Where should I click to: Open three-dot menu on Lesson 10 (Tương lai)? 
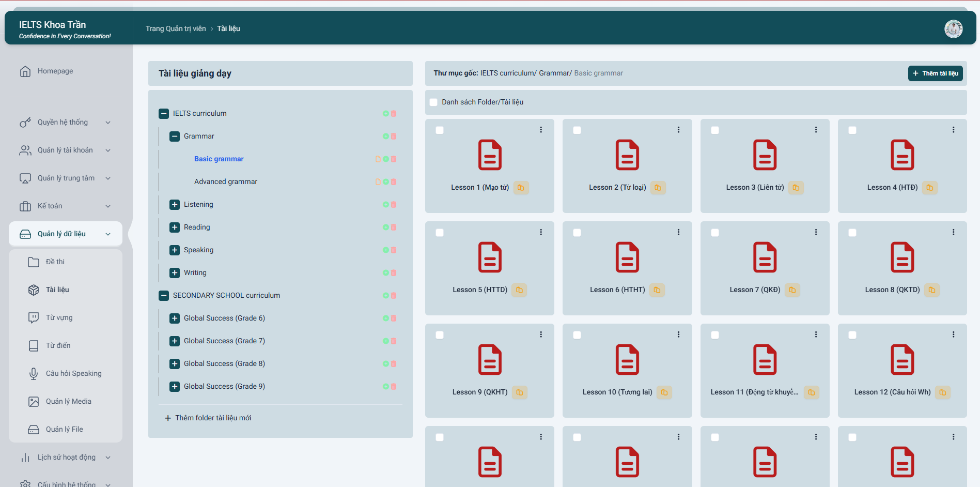[678, 334]
